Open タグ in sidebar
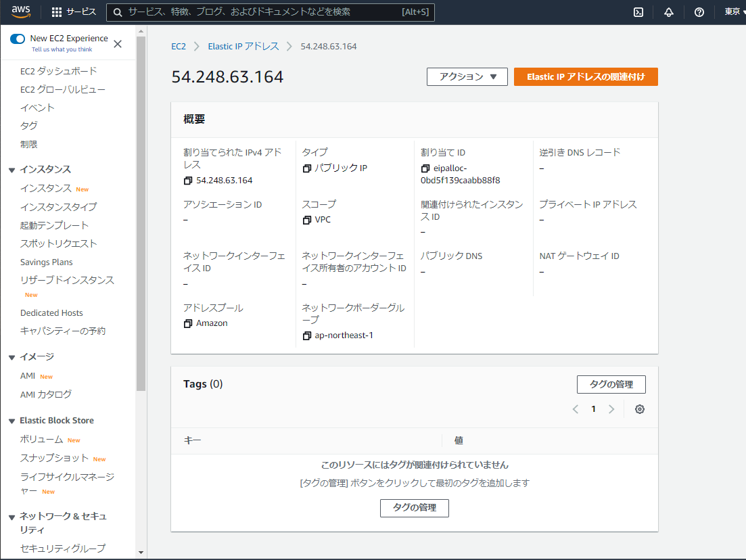Screen dimensions: 746x560 click(x=28, y=126)
